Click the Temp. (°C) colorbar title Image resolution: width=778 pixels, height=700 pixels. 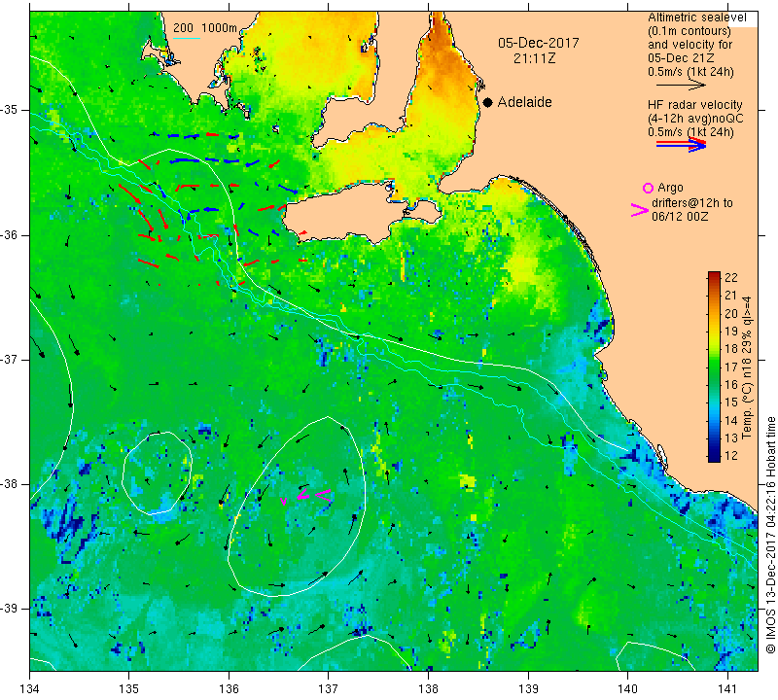[x=746, y=367]
